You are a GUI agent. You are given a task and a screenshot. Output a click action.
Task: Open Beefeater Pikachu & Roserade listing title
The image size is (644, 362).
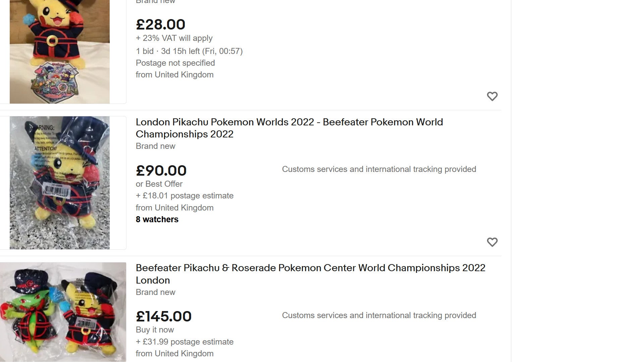[311, 274]
